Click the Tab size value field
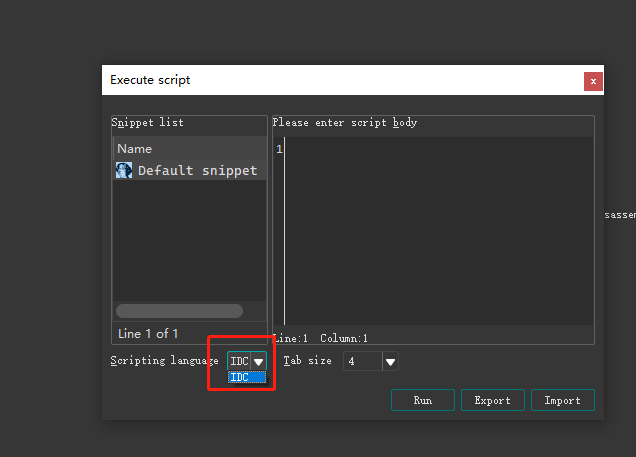 (362, 361)
